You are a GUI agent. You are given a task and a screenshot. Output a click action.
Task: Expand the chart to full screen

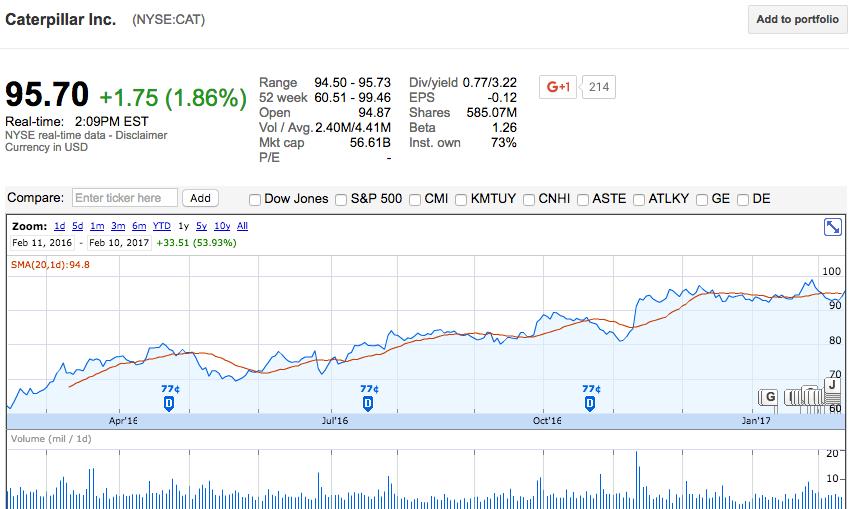(832, 228)
